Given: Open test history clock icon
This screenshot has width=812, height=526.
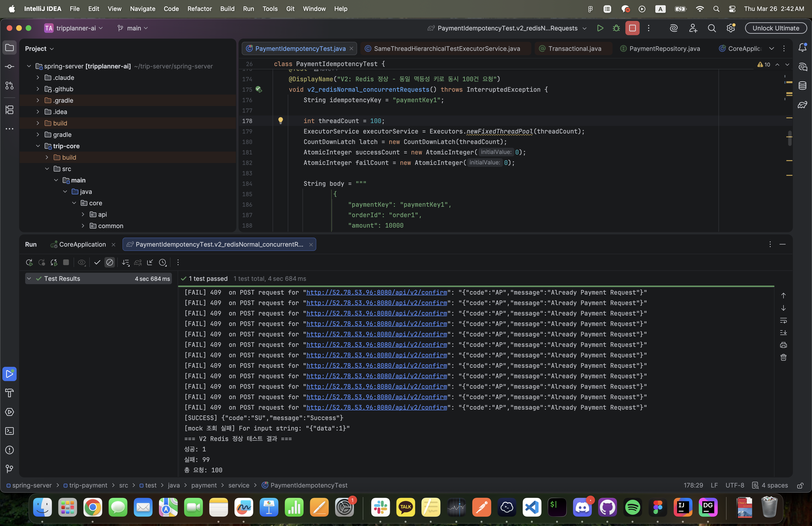Looking at the screenshot, I should pyautogui.click(x=163, y=263).
